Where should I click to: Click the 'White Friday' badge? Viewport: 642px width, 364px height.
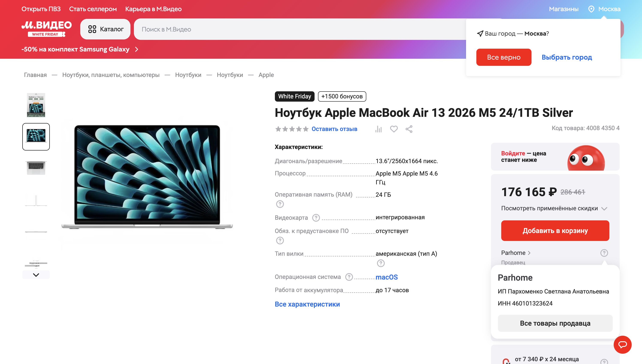click(x=294, y=96)
